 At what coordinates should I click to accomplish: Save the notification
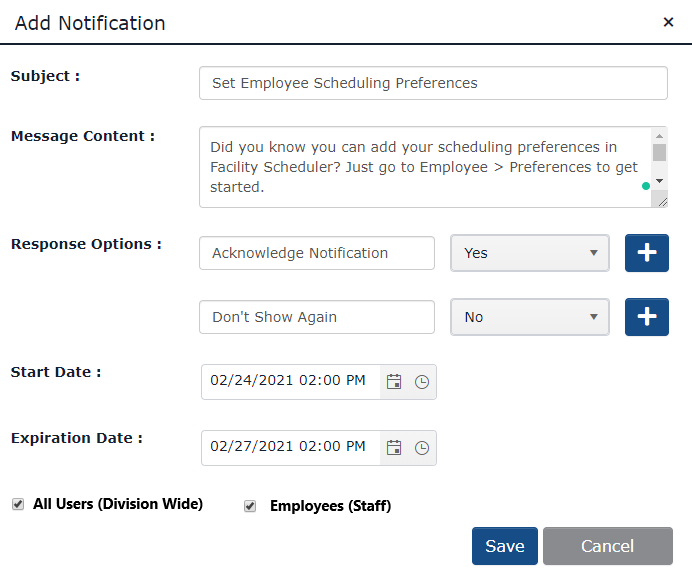click(x=505, y=546)
